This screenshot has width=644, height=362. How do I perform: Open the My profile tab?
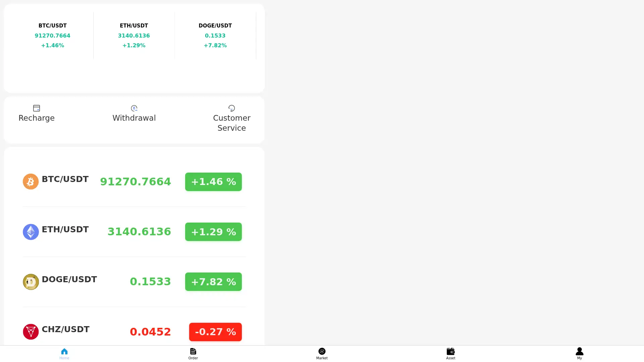[x=579, y=354]
